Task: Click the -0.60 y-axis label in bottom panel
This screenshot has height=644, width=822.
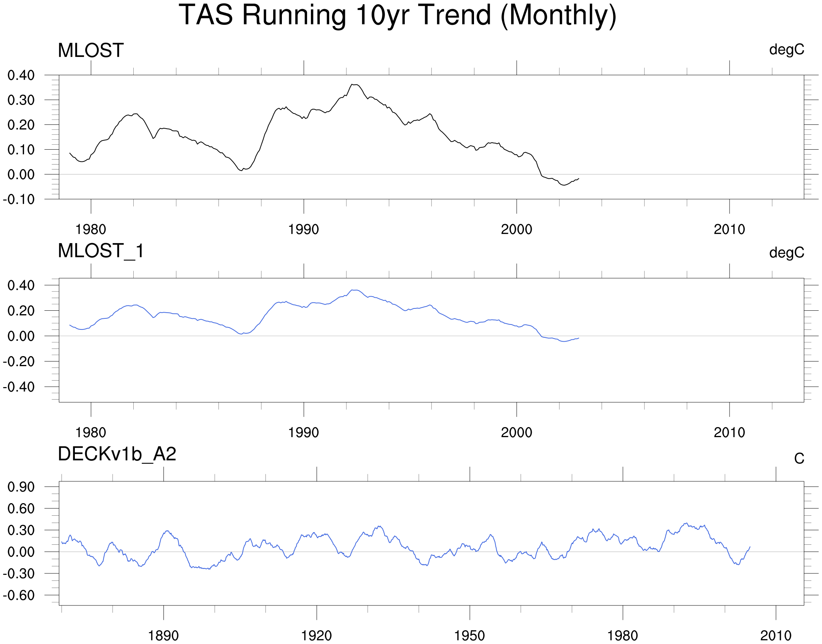Action: tap(19, 595)
